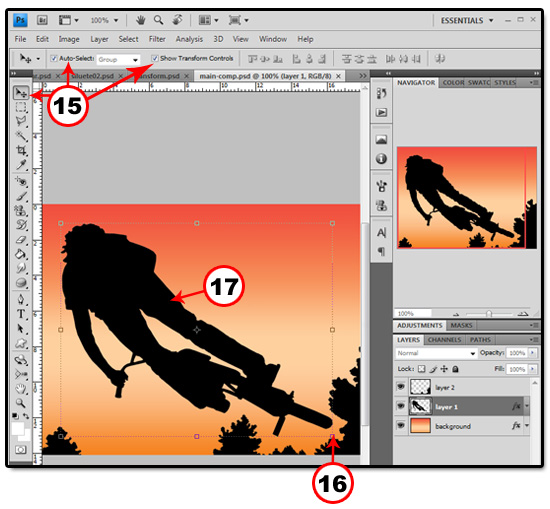Click navigator zoom slider handle
The image size is (550, 509).
click(489, 314)
